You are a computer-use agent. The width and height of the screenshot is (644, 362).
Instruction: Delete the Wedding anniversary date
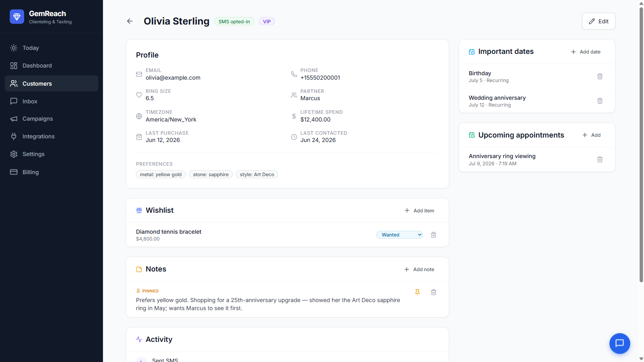coord(600,101)
